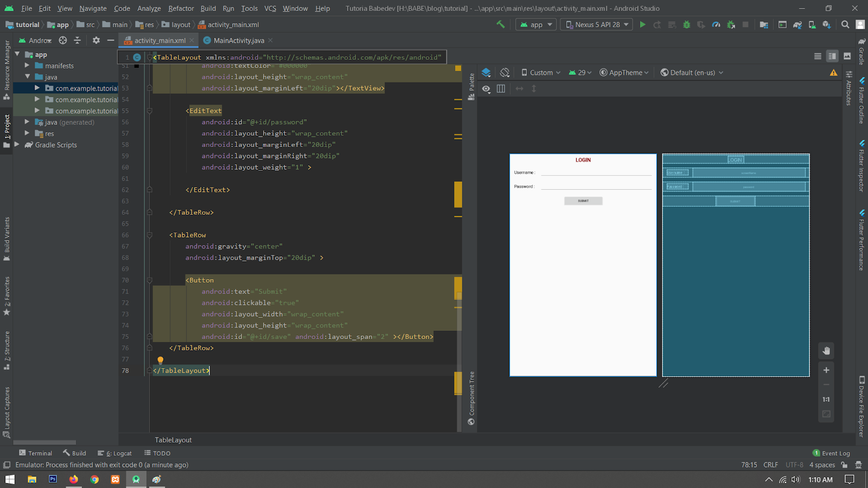The width and height of the screenshot is (868, 488).
Task: Click the Debug app bug icon
Action: point(687,24)
